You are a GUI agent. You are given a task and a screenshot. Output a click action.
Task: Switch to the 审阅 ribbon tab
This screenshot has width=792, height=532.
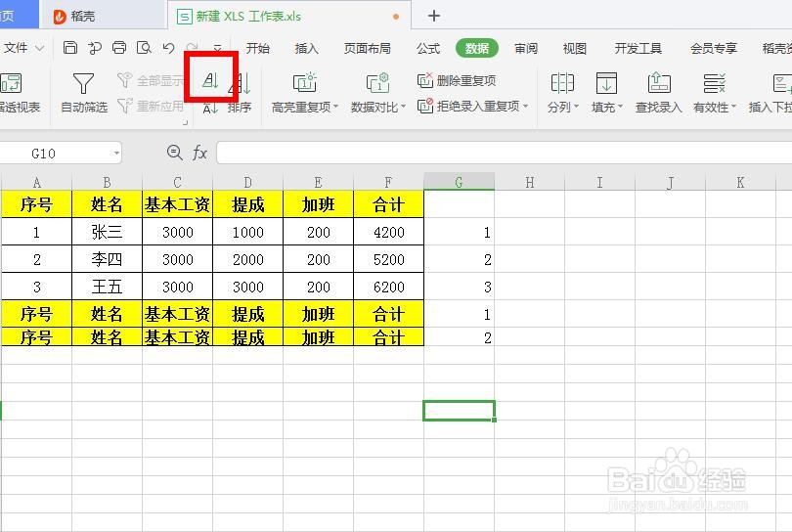click(x=526, y=48)
